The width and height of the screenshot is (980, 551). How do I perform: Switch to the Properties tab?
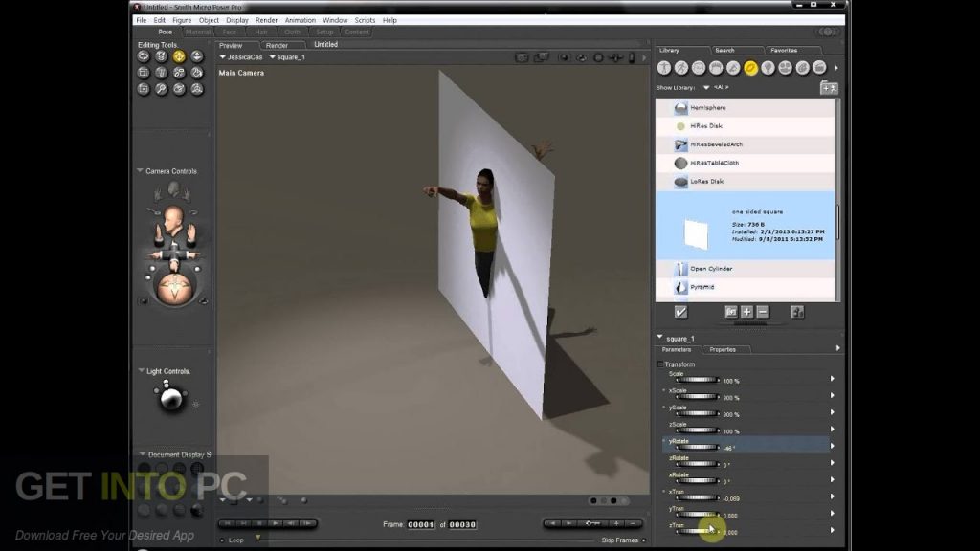(723, 350)
